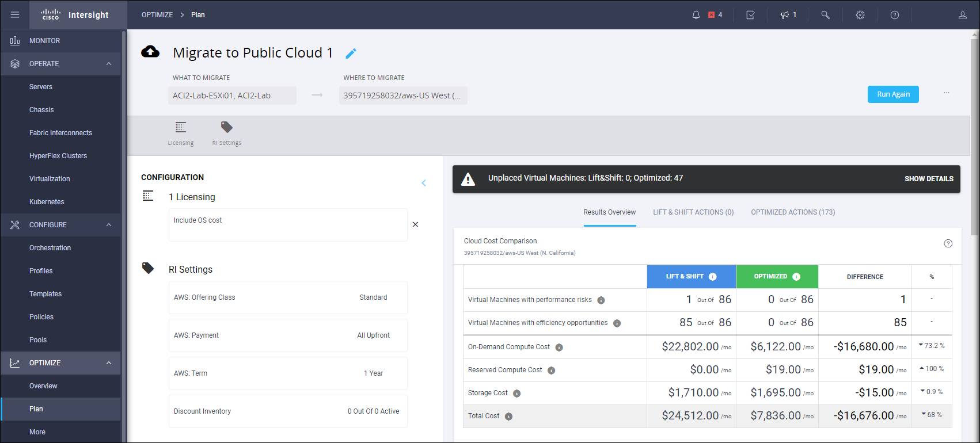This screenshot has height=443, width=980.
Task: Open Policies in sidebar
Action: pos(60,317)
